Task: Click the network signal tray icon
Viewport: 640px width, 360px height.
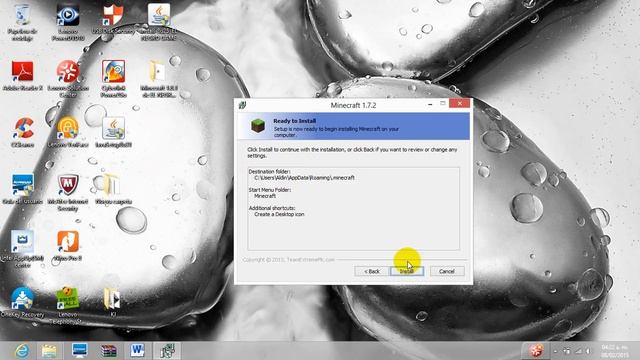Action: pyautogui.click(x=578, y=351)
